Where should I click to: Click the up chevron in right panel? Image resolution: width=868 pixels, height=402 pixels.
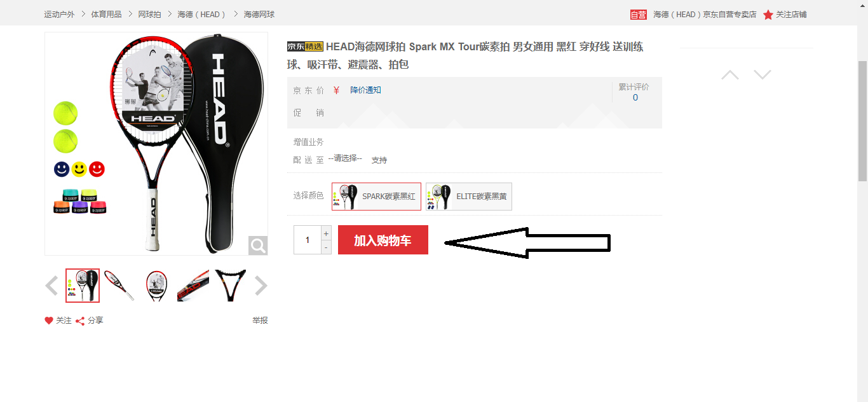tap(730, 75)
